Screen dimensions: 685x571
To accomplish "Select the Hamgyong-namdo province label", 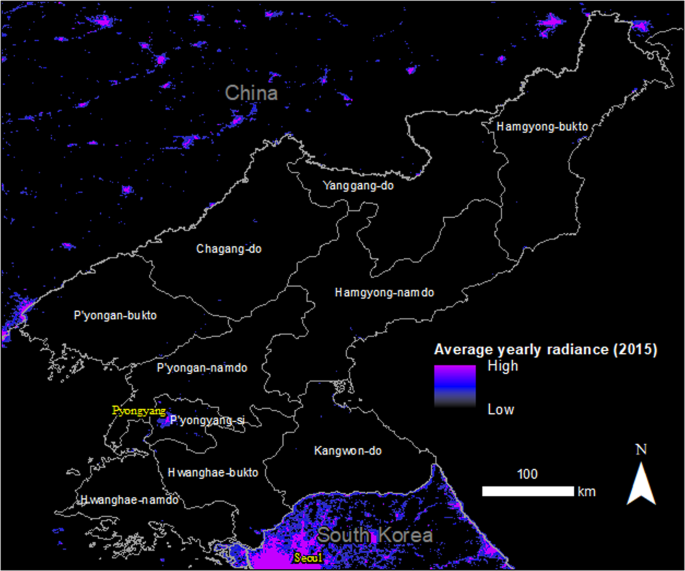I will point(384,293).
